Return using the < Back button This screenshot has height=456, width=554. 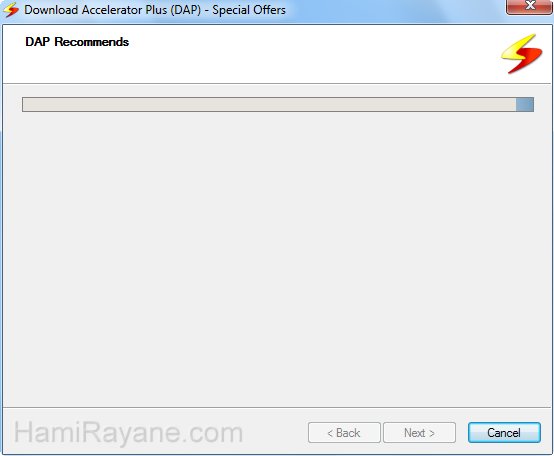click(344, 432)
